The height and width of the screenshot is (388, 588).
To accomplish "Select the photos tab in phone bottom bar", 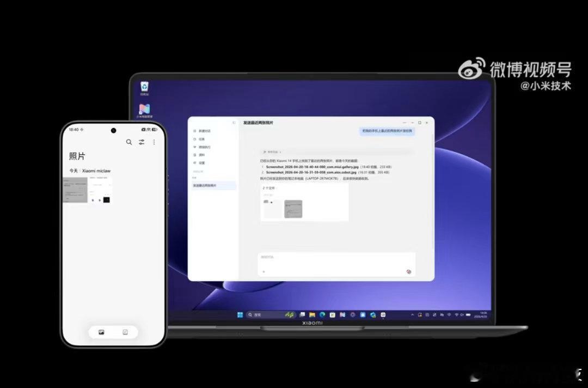I will coord(101,332).
